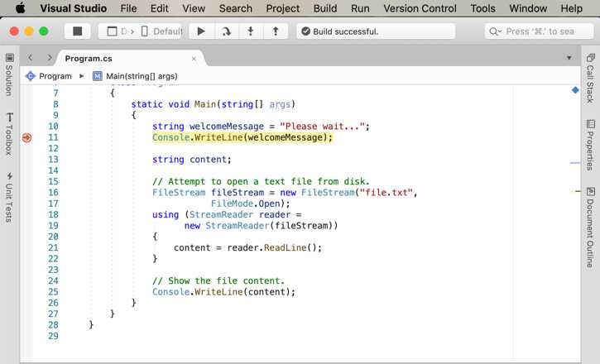
Task: Step over the current line
Action: (x=226, y=31)
